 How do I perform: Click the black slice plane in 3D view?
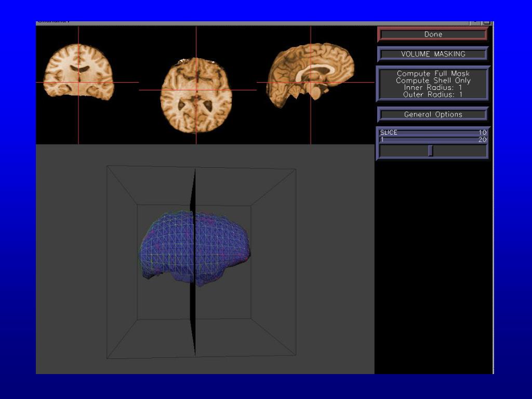click(x=193, y=262)
